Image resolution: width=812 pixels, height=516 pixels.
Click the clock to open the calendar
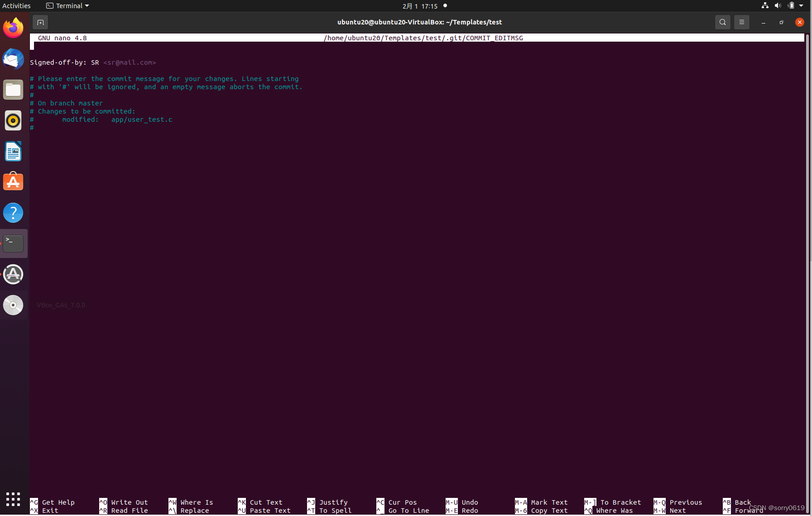(419, 6)
